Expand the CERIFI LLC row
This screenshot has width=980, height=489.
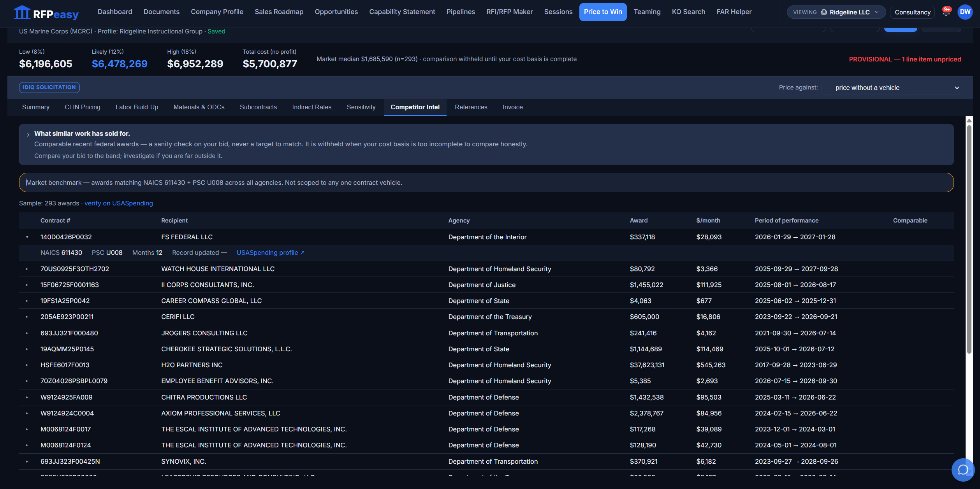[27, 317]
